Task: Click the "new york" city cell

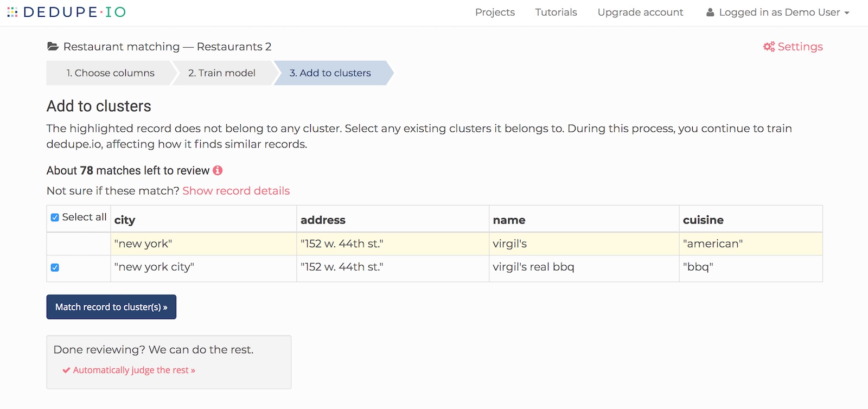Action: (203, 244)
